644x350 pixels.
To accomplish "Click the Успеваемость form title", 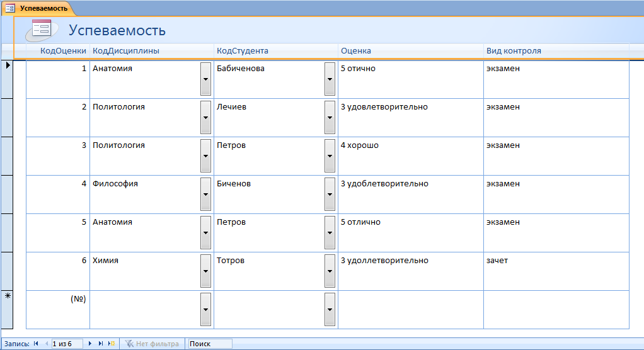I will click(x=117, y=30).
